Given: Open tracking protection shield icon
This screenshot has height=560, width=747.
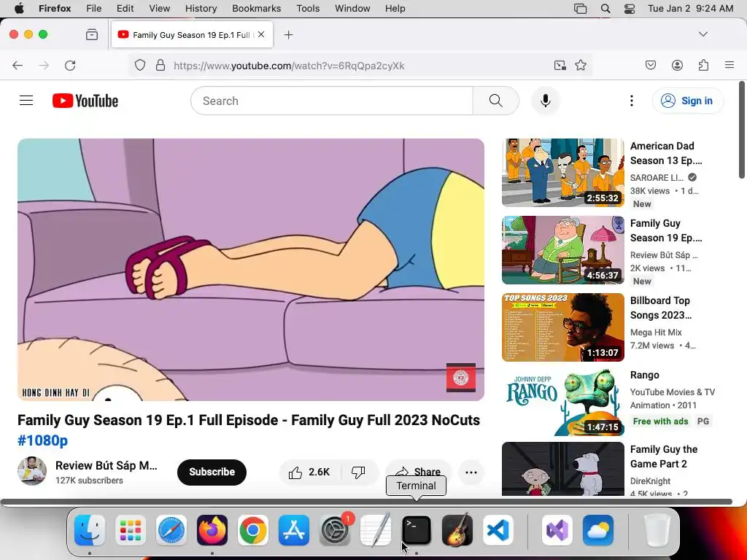Looking at the screenshot, I should point(139,65).
